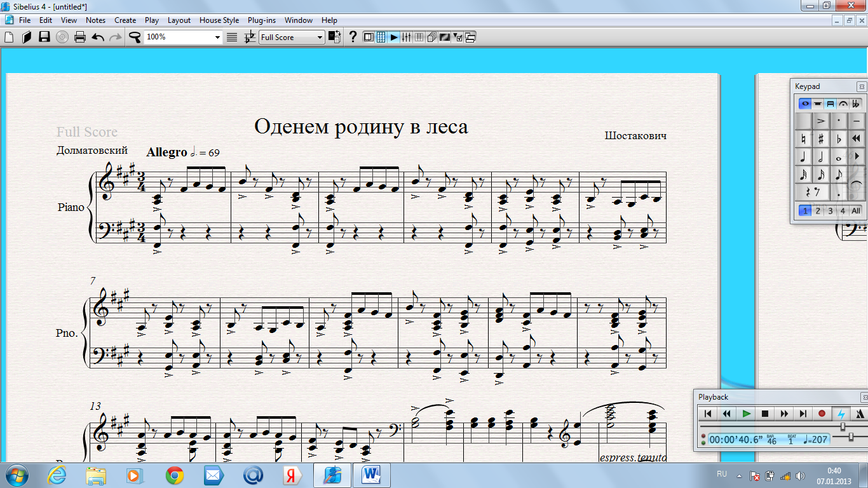This screenshot has width=868, height=488.
Task: Open the House Style menu
Action: coord(219,20)
